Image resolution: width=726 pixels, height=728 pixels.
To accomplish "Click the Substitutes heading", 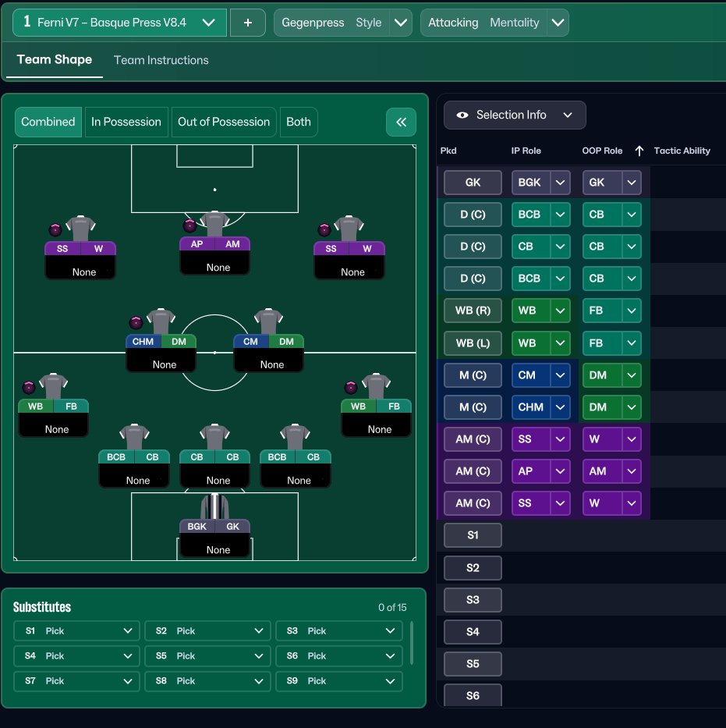I will [x=42, y=607].
